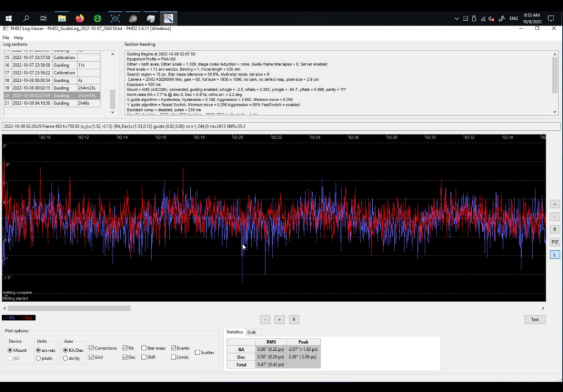Uncheck the Corrections checkbox
This screenshot has width=563, height=392.
click(x=91, y=348)
